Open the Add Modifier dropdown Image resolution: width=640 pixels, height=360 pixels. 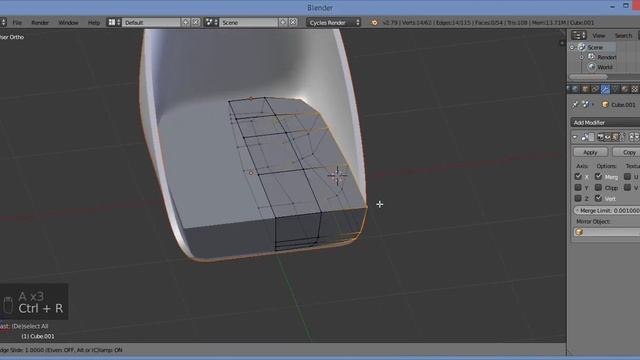coord(605,122)
